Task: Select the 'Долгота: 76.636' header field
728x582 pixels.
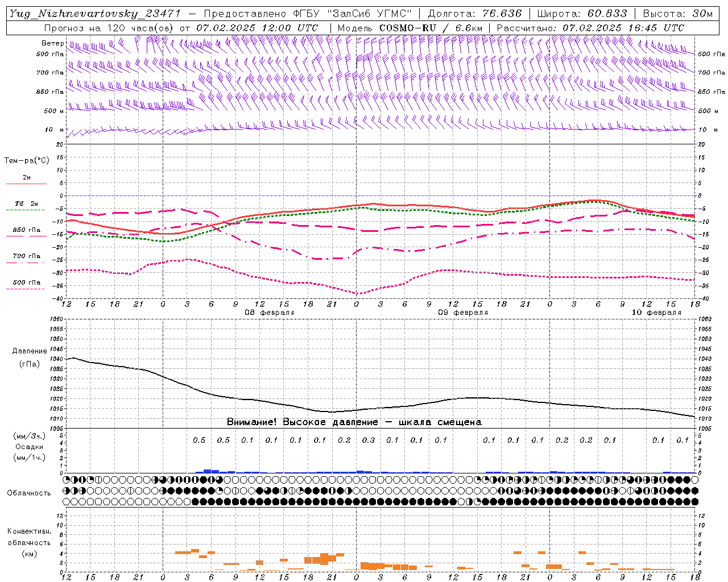Action: (475, 14)
